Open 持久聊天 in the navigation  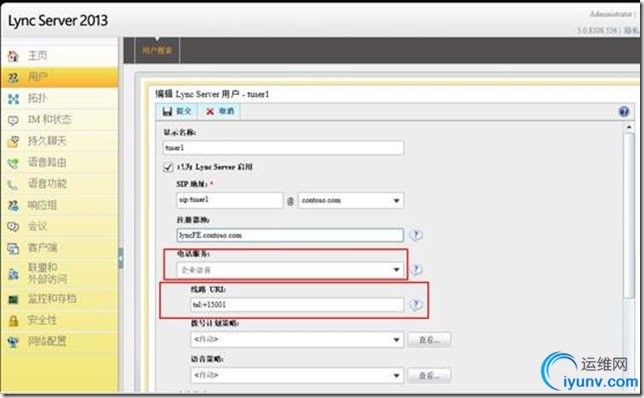point(47,141)
